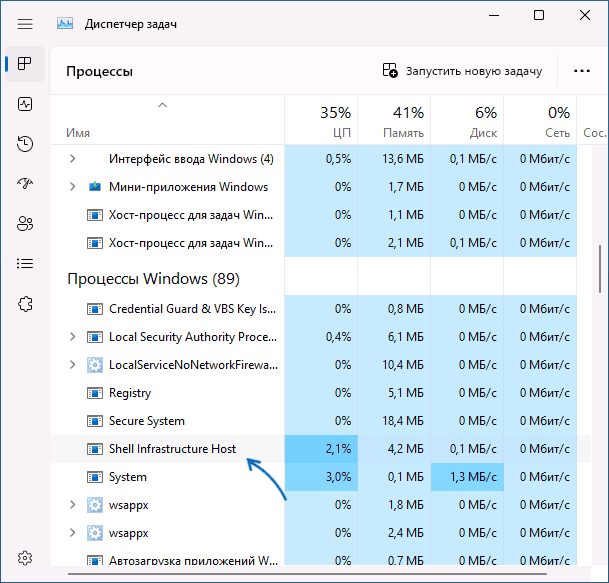The image size is (609, 583).
Task: Select the 'System' process name
Action: click(x=128, y=477)
